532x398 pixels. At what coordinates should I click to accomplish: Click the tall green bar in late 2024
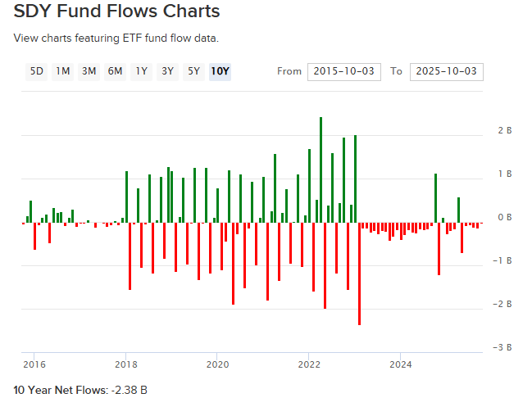tap(435, 197)
